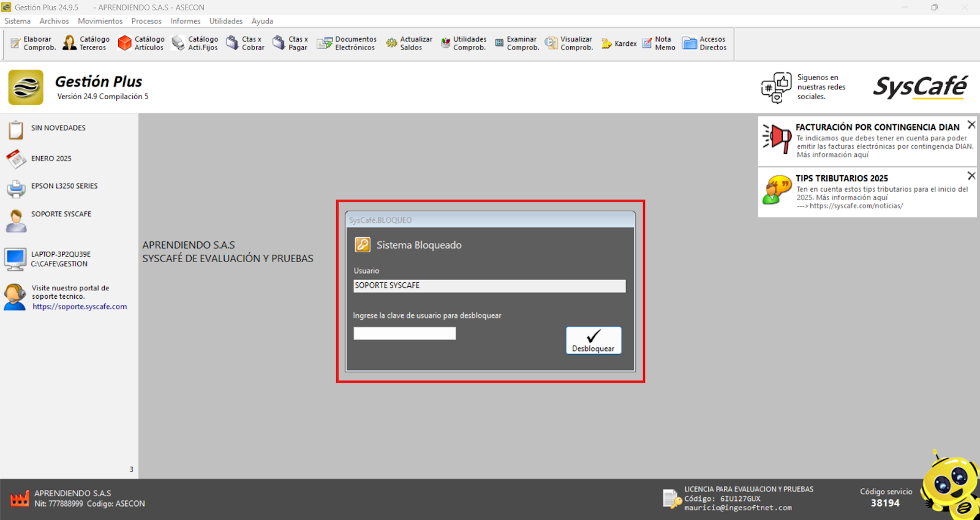The height and width of the screenshot is (520, 980).
Task: Visit the soporte.syscafe.com link
Action: (80, 307)
